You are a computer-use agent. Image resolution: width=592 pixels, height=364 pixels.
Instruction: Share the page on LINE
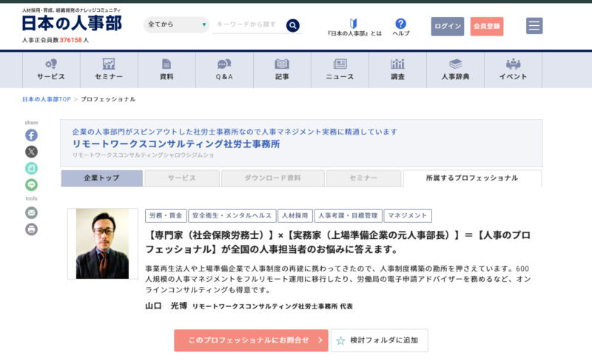click(x=31, y=185)
